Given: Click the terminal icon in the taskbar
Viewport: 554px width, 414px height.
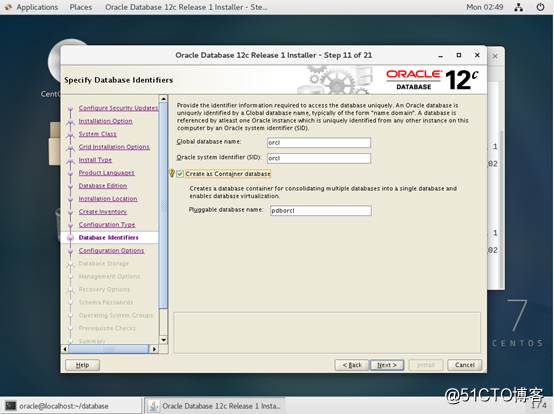Looking at the screenshot, I should pos(11,406).
